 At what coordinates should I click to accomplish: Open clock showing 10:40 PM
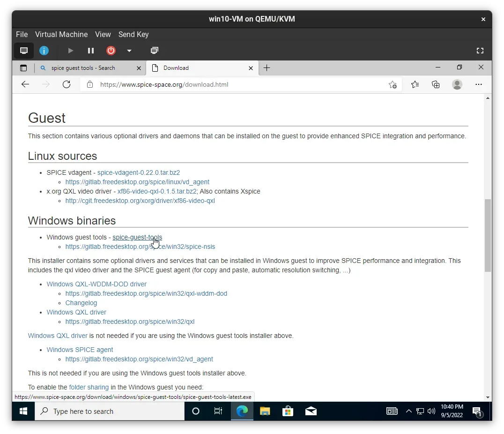point(452,411)
